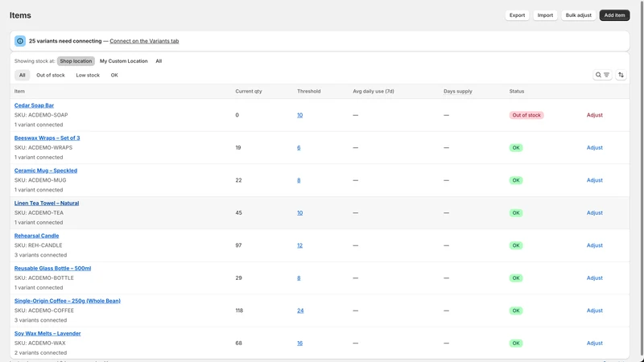Adjust stock for Single-Origin Coffee
The width and height of the screenshot is (644, 362).
pos(595,311)
